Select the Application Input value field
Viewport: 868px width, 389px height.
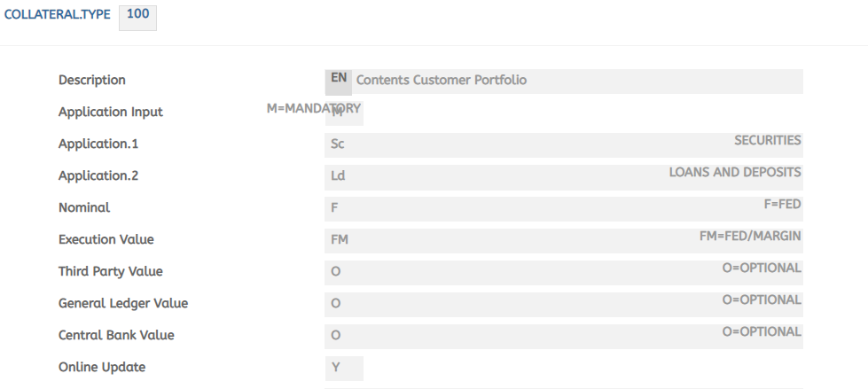344,113
